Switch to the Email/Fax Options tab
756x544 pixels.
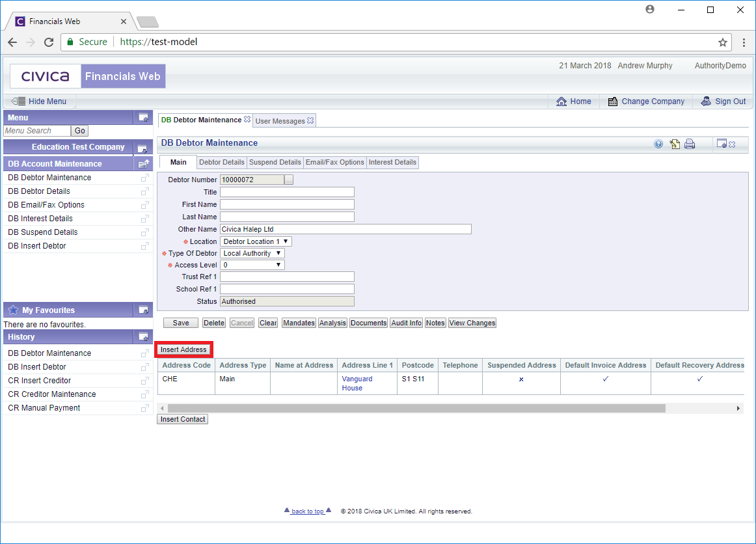tap(335, 162)
